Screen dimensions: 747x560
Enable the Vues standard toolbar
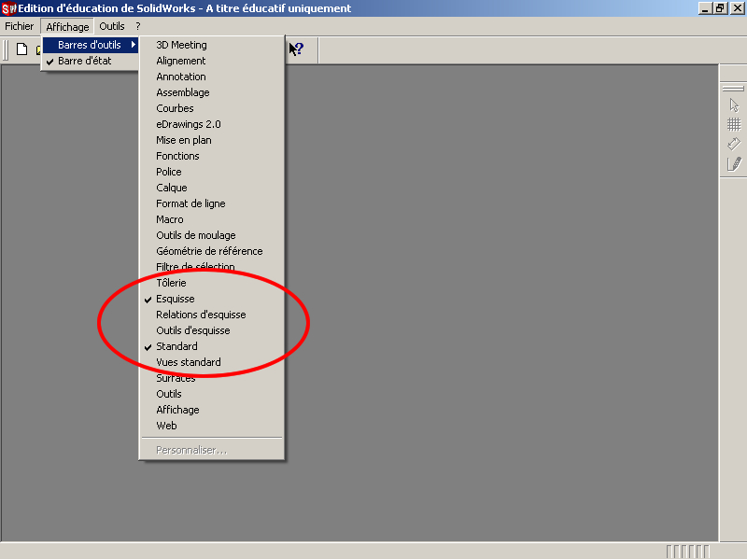click(212, 362)
